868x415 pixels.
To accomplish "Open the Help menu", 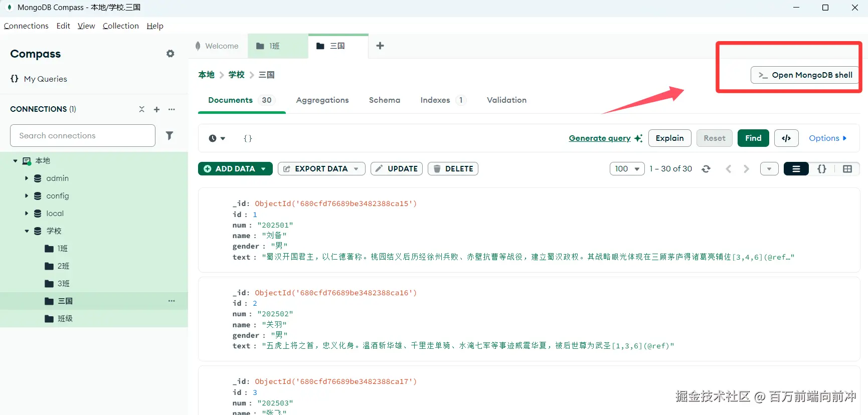I will tap(155, 26).
